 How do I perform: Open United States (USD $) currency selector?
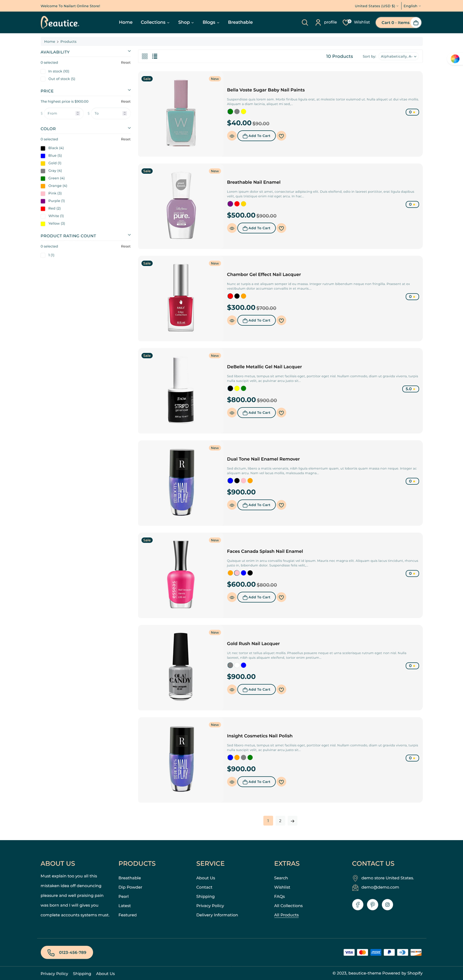pos(376,6)
